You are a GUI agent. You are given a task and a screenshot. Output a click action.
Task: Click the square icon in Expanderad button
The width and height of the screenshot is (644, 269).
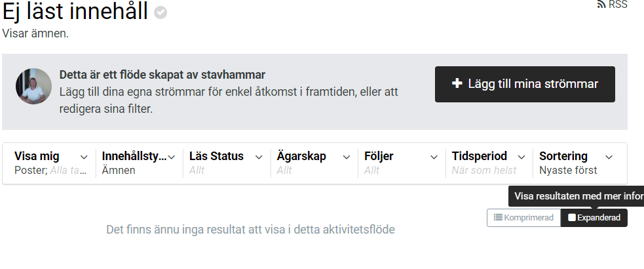point(572,218)
